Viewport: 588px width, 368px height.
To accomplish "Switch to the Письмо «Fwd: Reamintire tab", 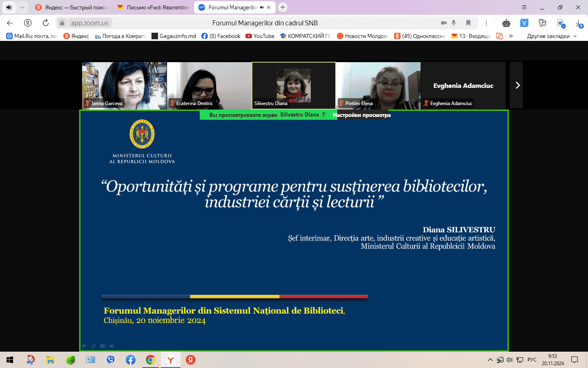I will tap(152, 7).
